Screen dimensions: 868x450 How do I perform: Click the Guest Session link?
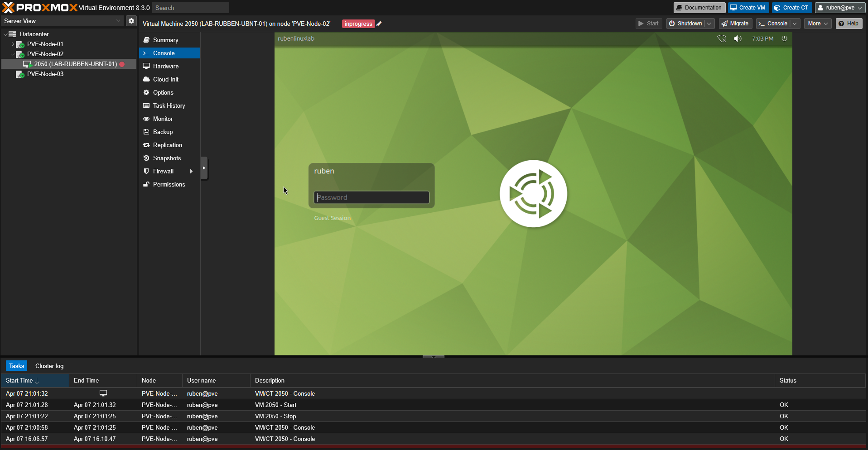[332, 218]
